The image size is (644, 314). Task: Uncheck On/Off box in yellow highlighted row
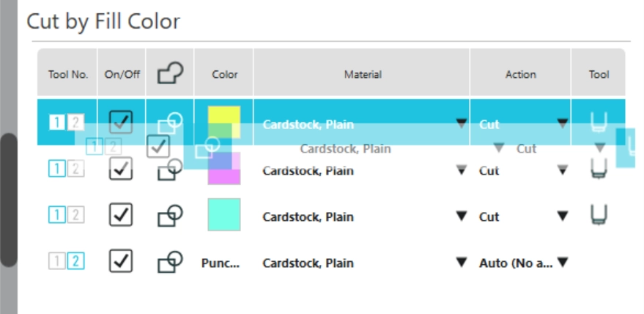click(121, 123)
